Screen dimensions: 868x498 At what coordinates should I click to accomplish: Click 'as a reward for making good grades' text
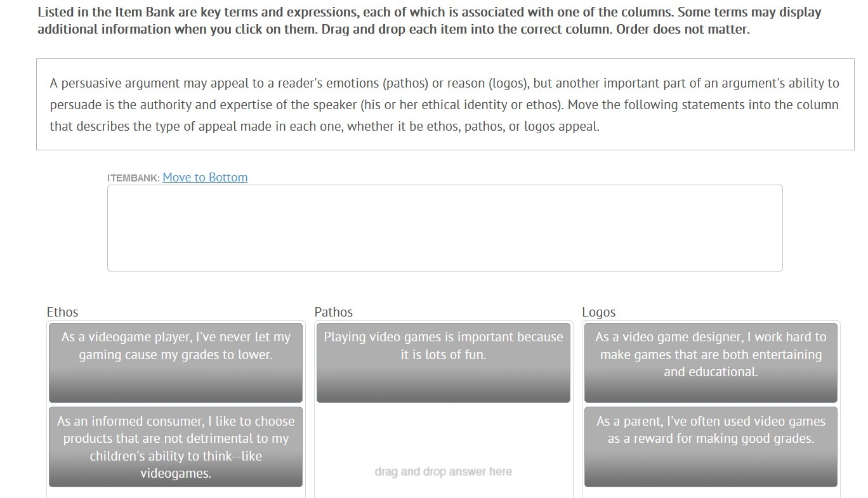point(711,438)
